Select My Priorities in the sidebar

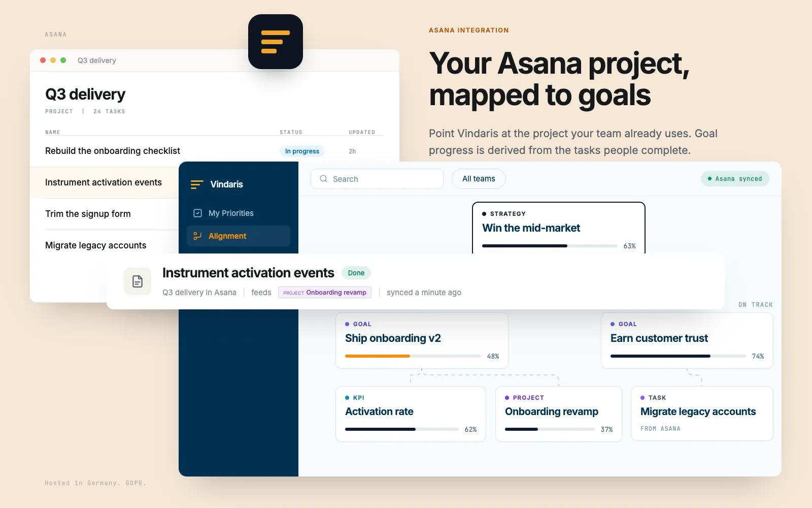click(239, 213)
